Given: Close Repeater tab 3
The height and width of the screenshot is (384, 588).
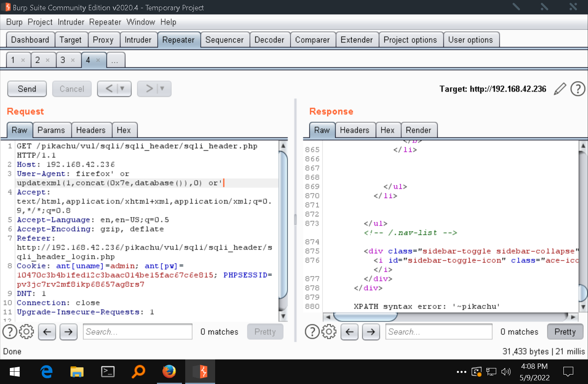Looking at the screenshot, I should tap(73, 60).
